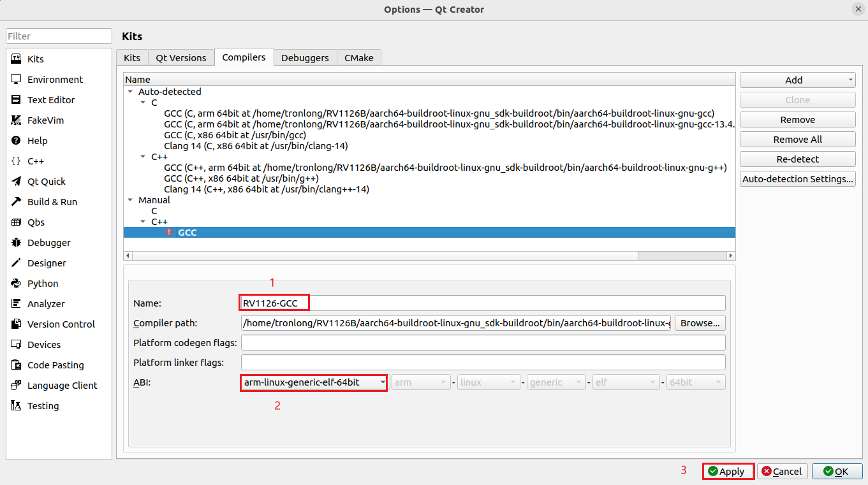
Task: Apply the compiler settings
Action: pos(728,472)
